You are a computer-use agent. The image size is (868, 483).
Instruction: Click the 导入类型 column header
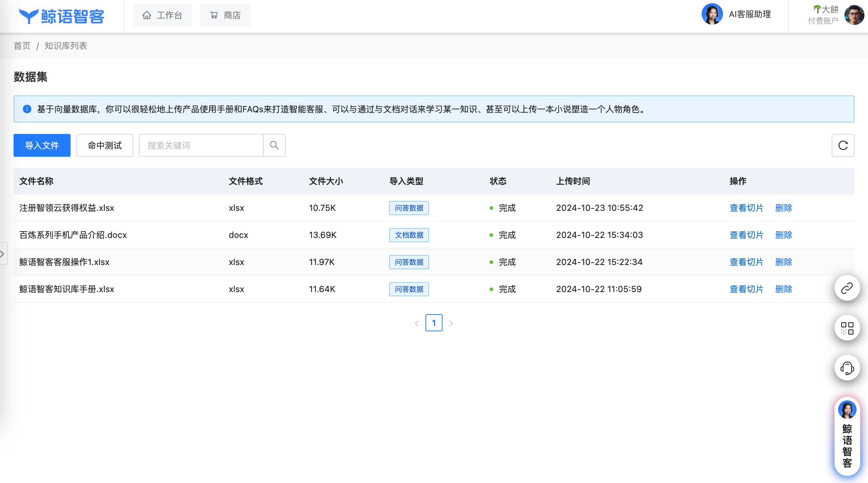[x=406, y=181]
